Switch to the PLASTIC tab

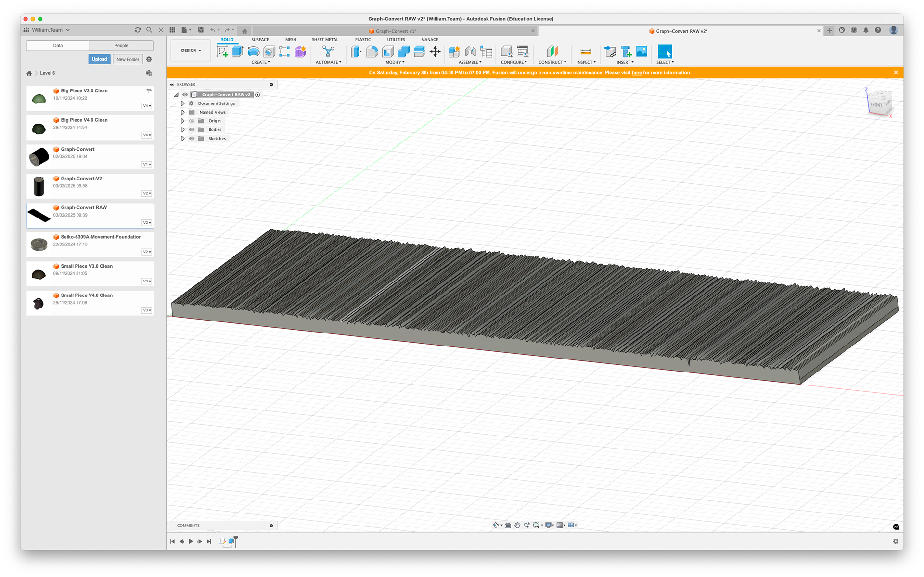pos(363,40)
